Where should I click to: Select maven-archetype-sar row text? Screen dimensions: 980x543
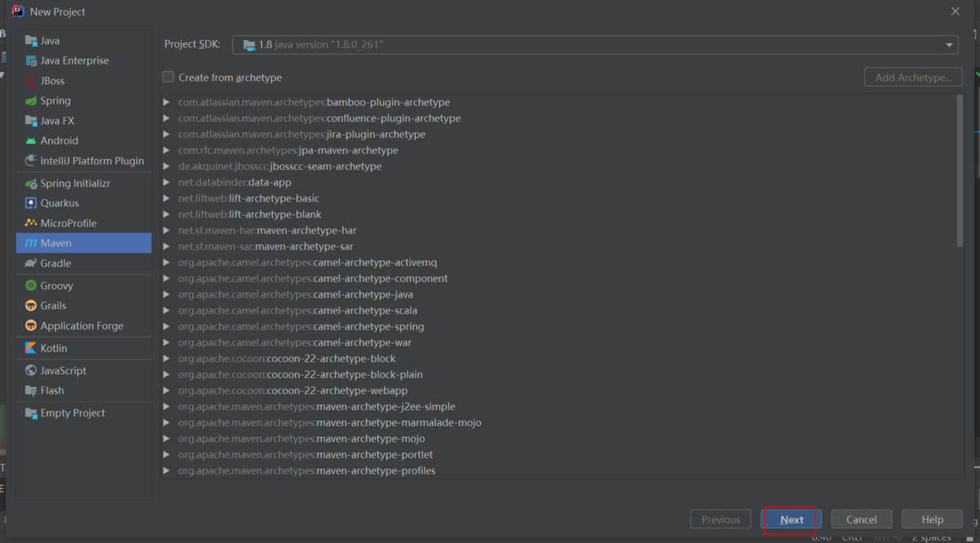[265, 246]
